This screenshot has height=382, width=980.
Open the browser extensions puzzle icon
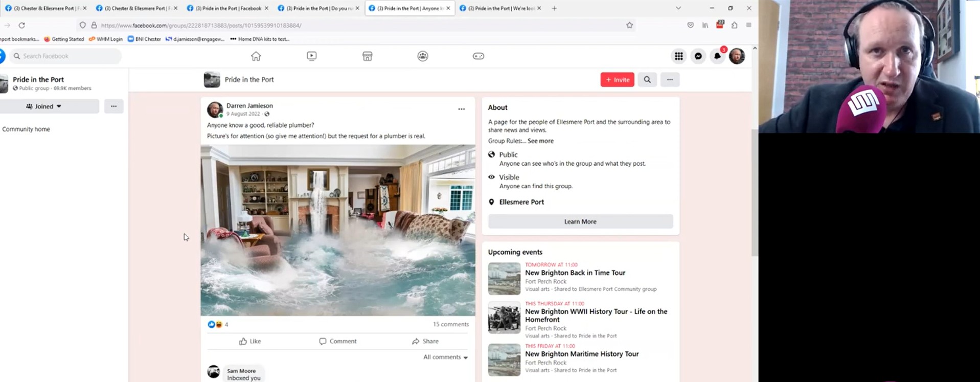point(734,25)
